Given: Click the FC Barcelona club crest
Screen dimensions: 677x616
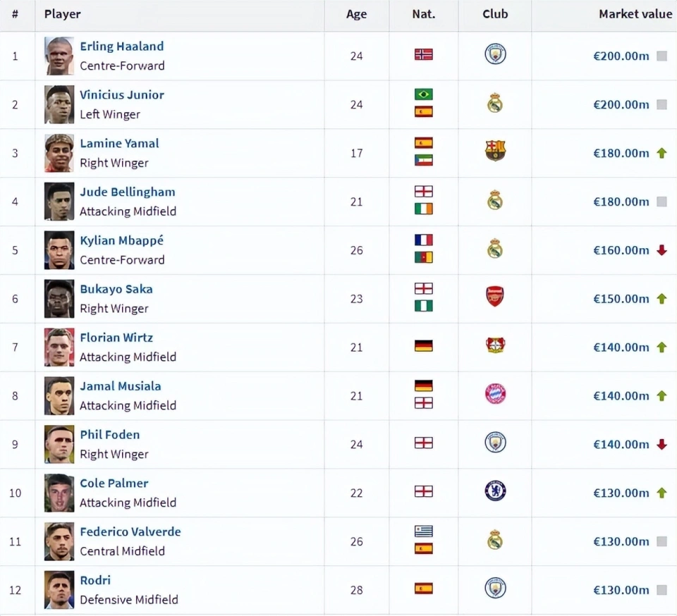Looking at the screenshot, I should [495, 151].
